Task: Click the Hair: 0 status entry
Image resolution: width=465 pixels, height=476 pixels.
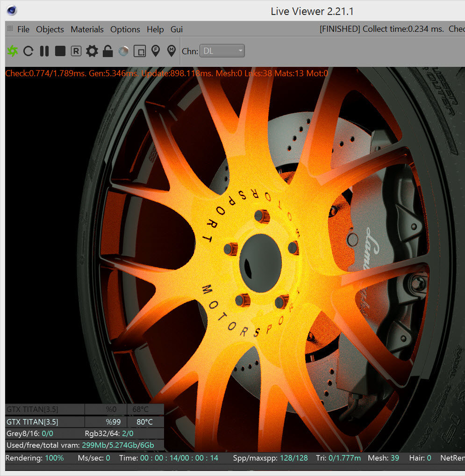Action: click(x=420, y=458)
